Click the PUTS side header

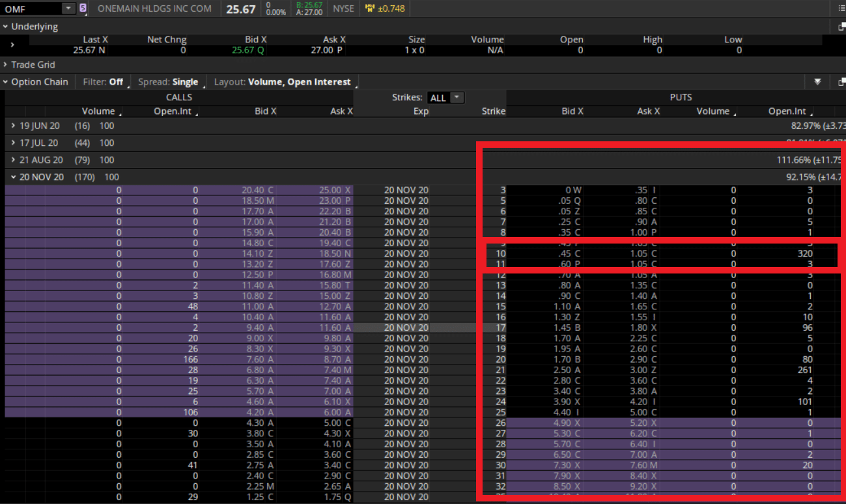pos(681,97)
